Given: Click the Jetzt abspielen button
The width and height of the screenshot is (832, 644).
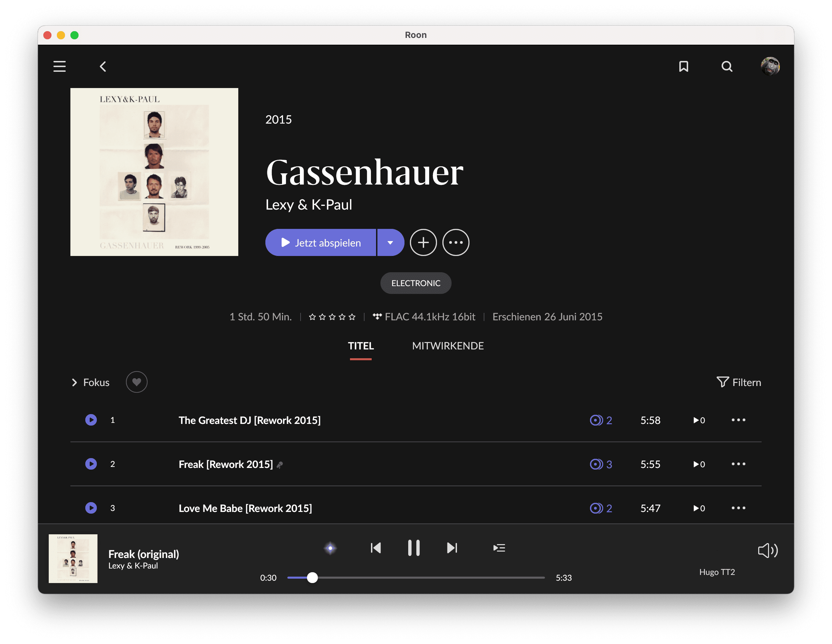Looking at the screenshot, I should point(321,242).
